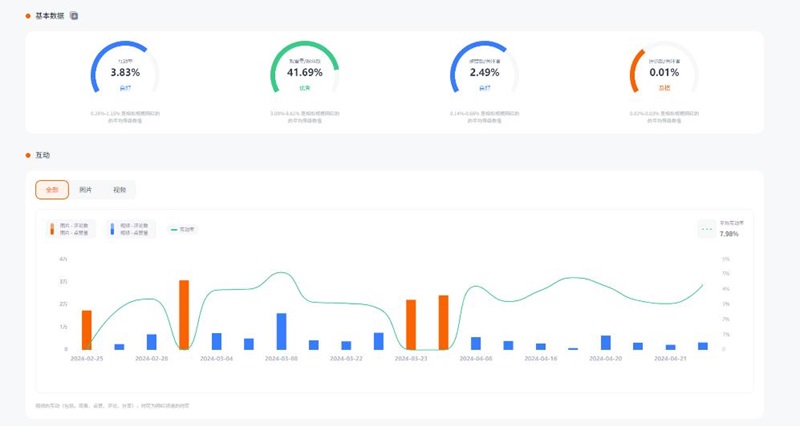800x426 pixels.
Task: Click the blue bar at 2024-03-08
Action: click(x=282, y=331)
